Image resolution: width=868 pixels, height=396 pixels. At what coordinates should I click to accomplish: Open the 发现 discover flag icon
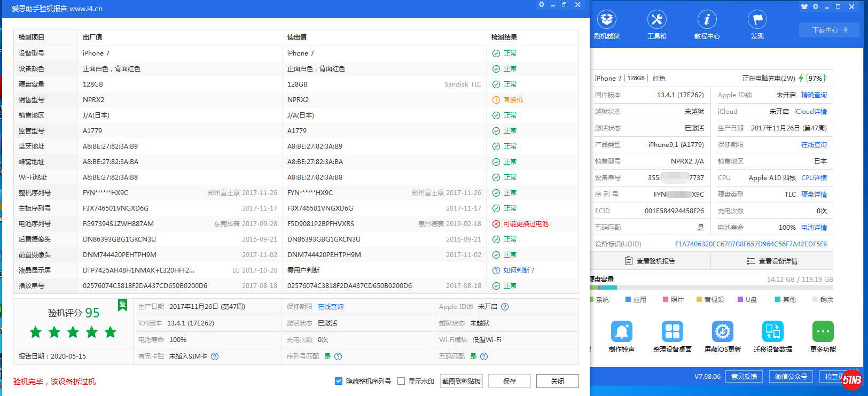pyautogui.click(x=757, y=20)
